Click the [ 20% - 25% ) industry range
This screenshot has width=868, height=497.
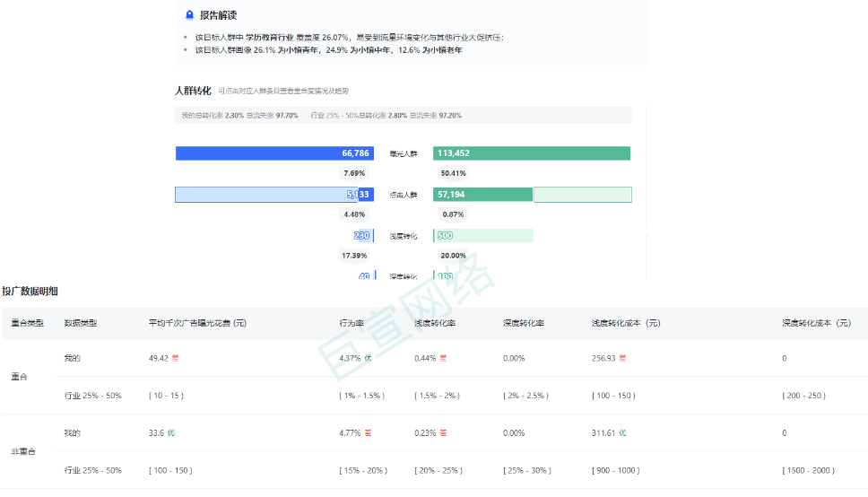pos(438,470)
